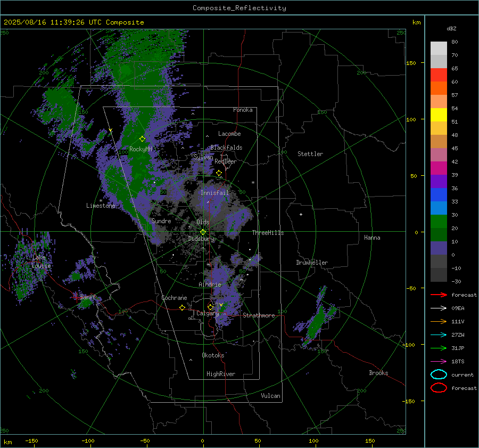
Task: Click the cyan current ellipse icon
Action: tap(439, 374)
